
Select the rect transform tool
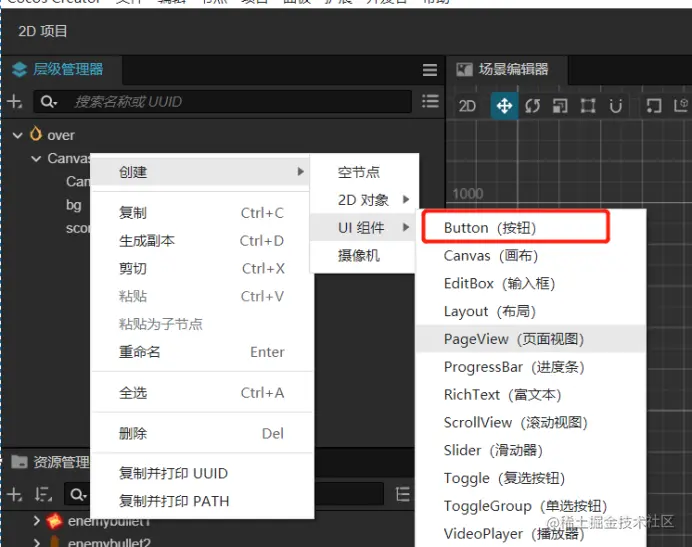(x=588, y=106)
